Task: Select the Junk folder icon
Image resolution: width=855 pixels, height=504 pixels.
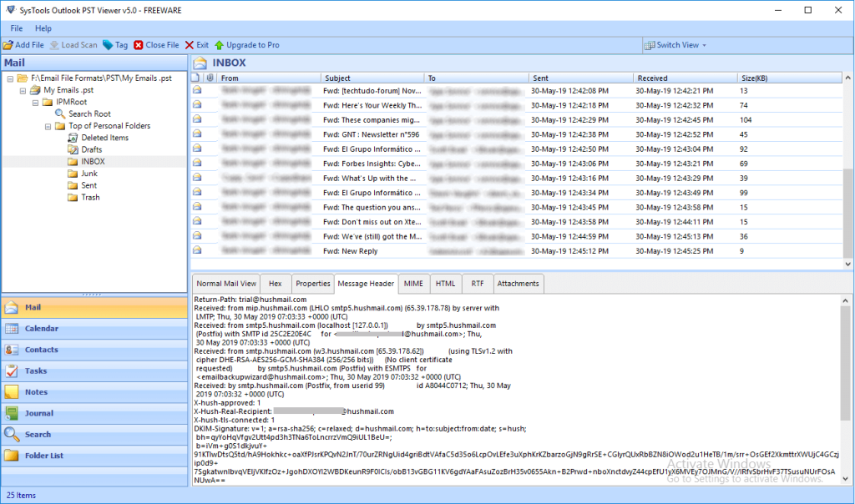Action: tap(73, 174)
